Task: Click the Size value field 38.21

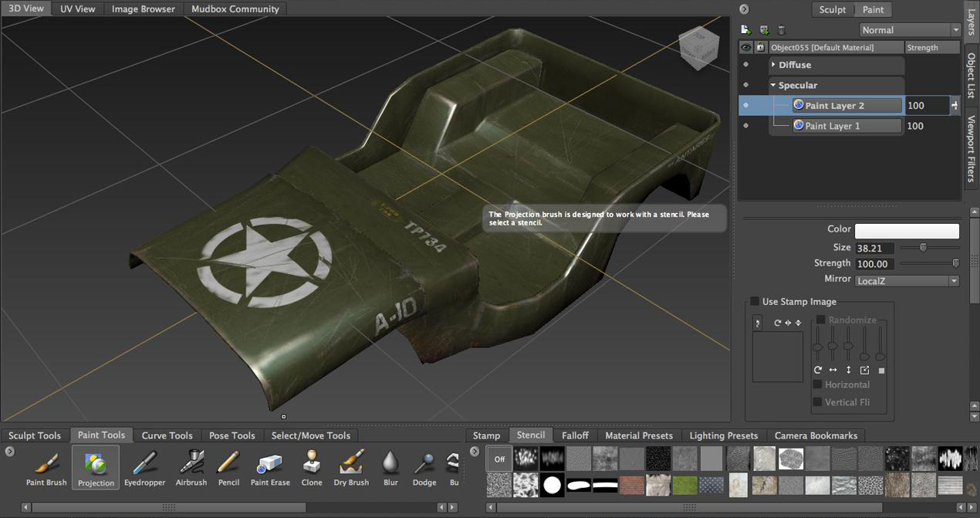Action: click(x=874, y=248)
